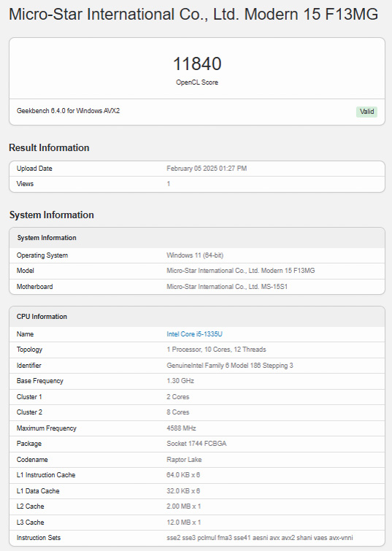Image resolution: width=392 pixels, height=551 pixels.
Task: Click the green Valid badge
Action: point(366,112)
